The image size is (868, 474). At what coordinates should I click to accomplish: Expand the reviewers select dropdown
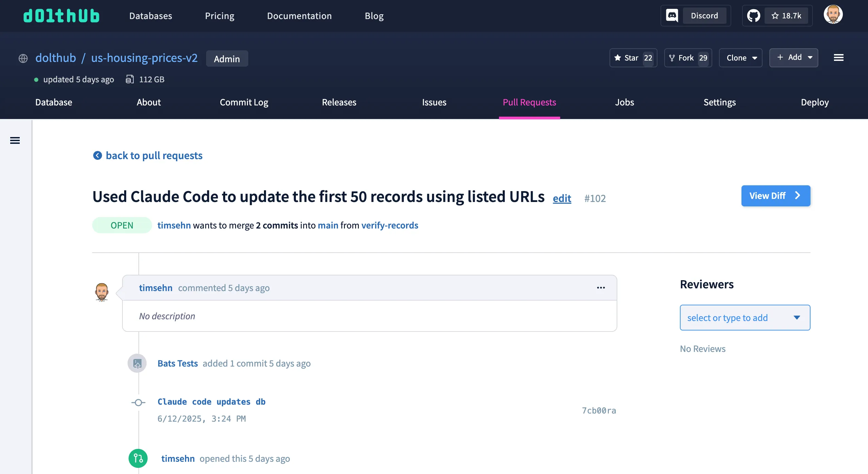(x=745, y=318)
